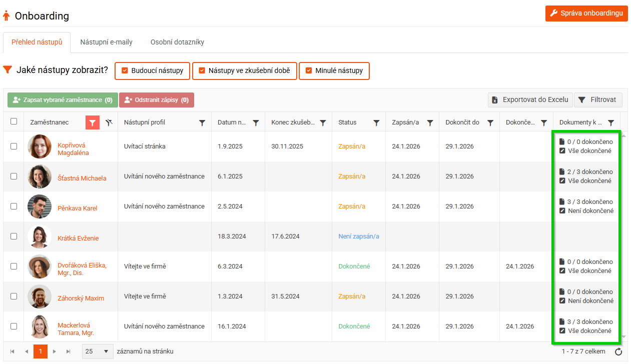The width and height of the screenshot is (631, 364).
Task: Open filter for Zapsán/a column
Action: pos(430,122)
